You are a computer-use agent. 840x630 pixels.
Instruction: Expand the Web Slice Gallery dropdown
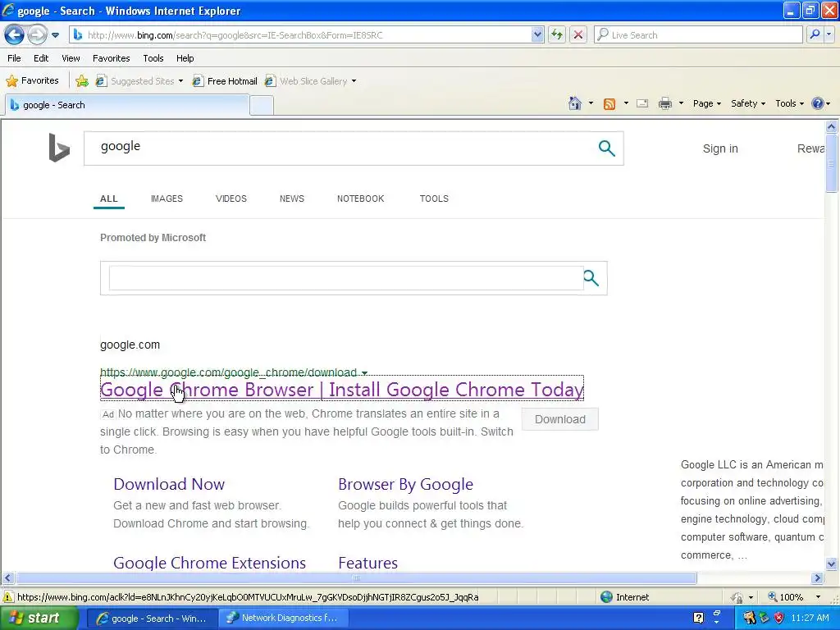point(354,81)
